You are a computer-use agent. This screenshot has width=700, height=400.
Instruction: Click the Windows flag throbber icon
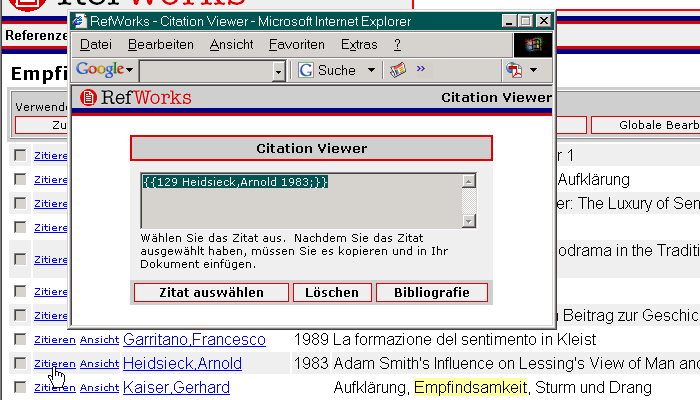click(x=533, y=45)
